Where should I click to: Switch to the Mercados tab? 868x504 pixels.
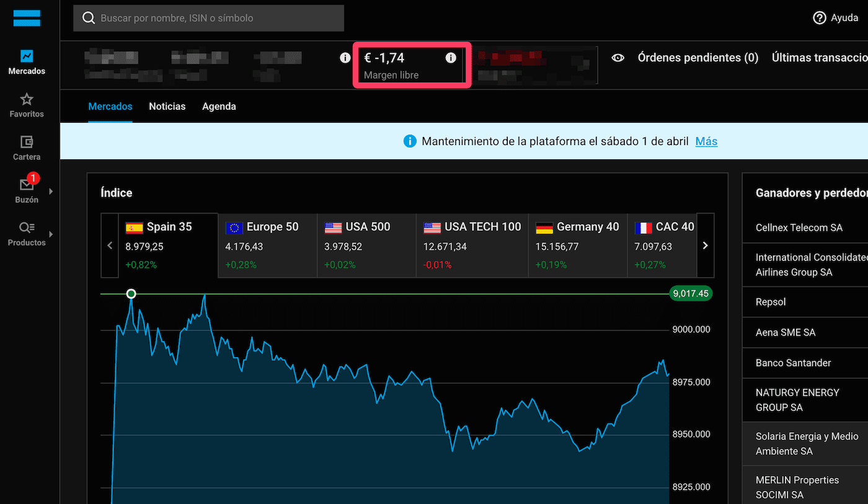110,107
